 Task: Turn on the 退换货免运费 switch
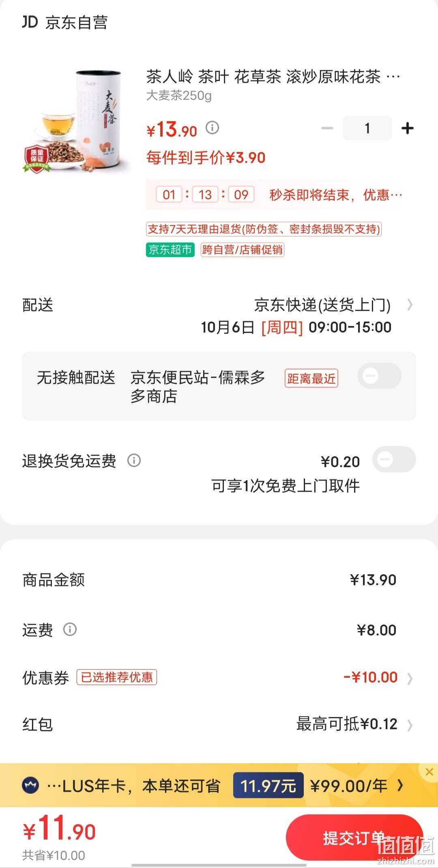(x=394, y=460)
